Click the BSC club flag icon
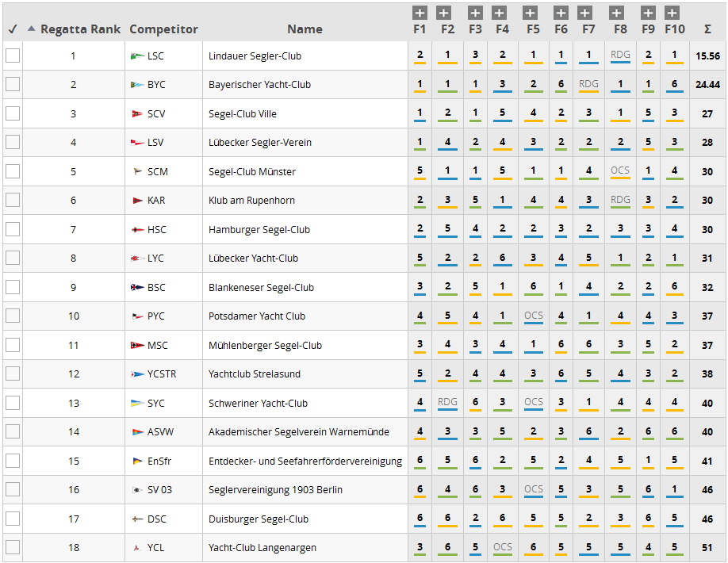 [137, 288]
